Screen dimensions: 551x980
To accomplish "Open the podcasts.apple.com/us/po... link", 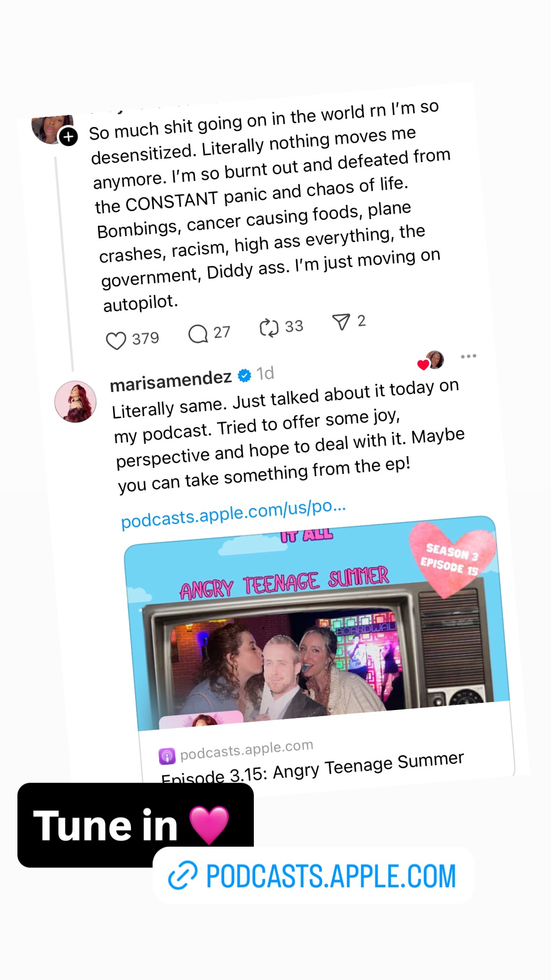I will coord(233,514).
